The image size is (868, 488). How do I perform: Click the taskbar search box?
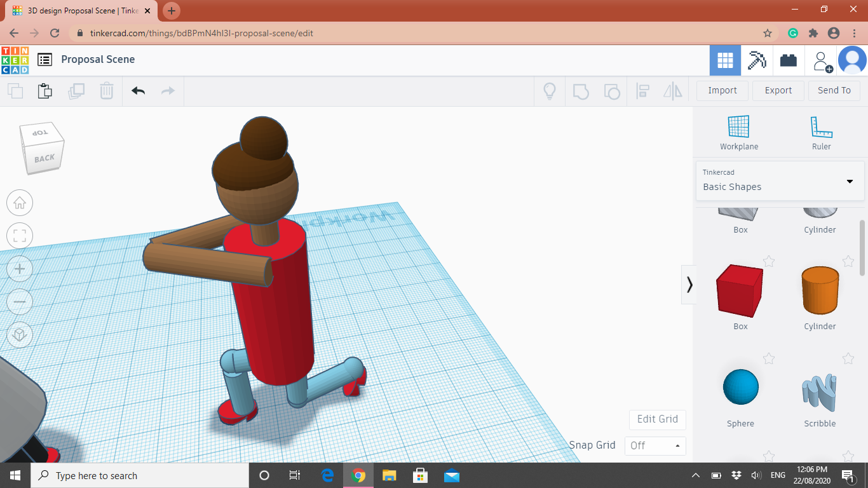click(x=140, y=475)
